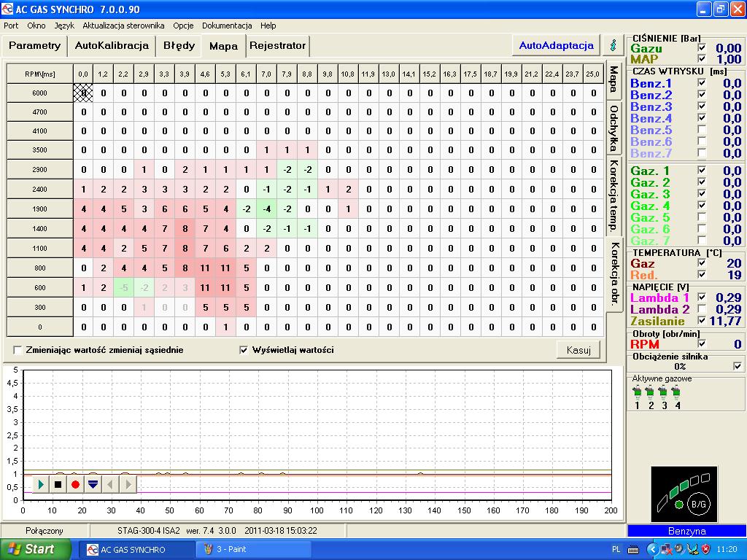This screenshot has width=747, height=560.
Task: Uncheck 'Wyświetlaj wartości' checkbox
Action: (244, 350)
